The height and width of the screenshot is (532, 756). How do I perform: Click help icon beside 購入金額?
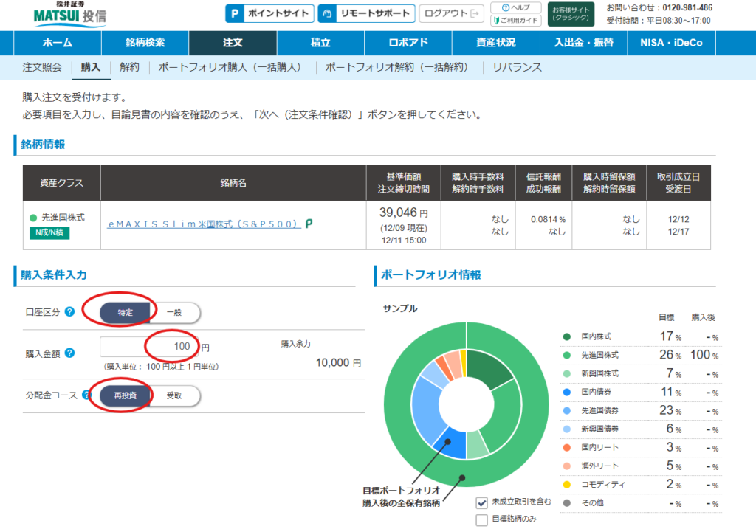(69, 353)
